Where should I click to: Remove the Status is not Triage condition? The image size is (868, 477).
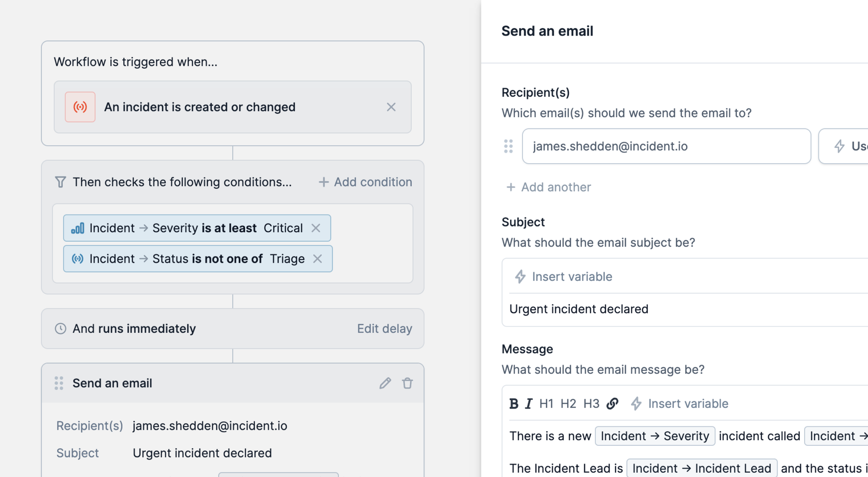coord(318,259)
